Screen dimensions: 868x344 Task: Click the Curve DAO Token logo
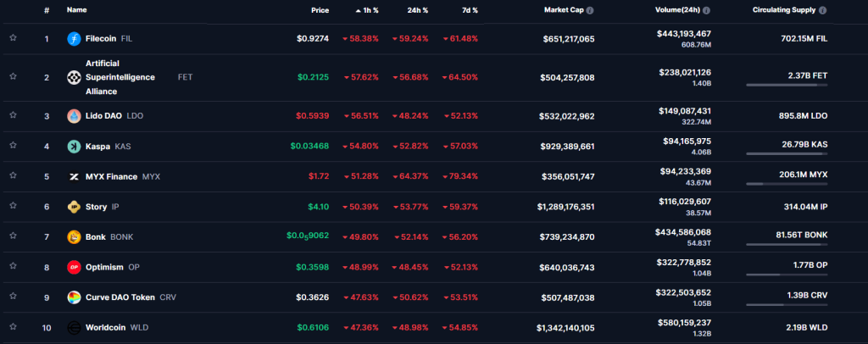coord(74,297)
